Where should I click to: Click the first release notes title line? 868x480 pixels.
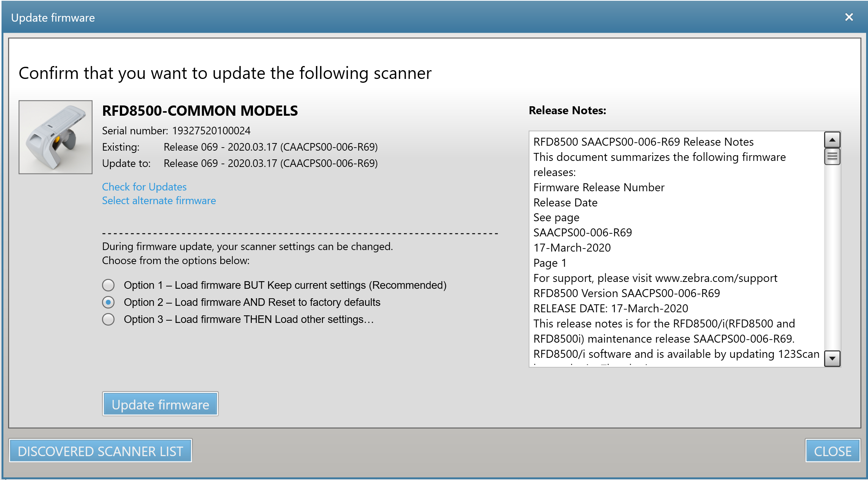point(643,142)
